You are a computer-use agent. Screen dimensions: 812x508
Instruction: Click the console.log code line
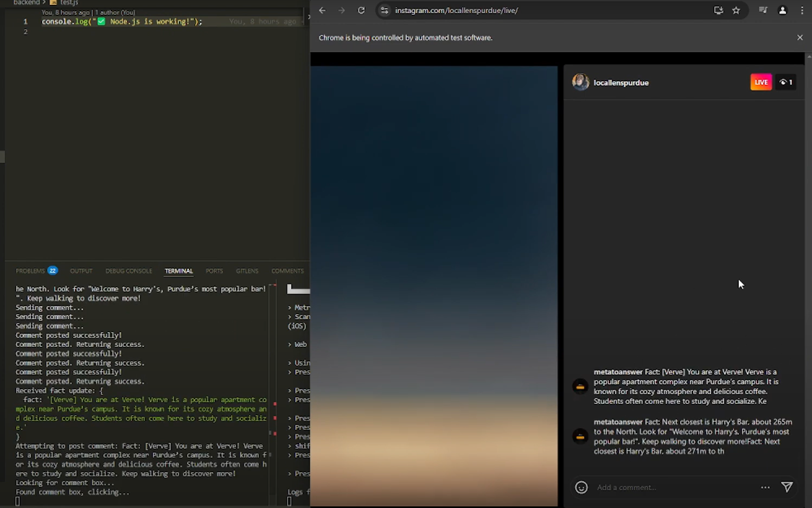click(x=122, y=22)
